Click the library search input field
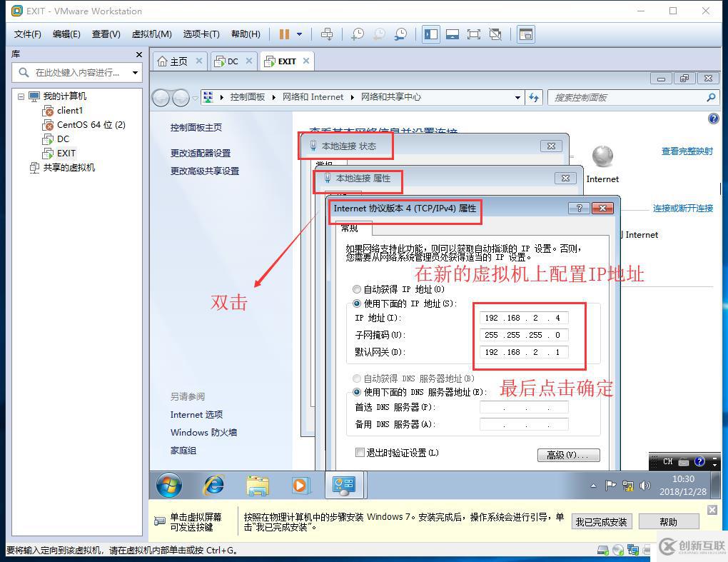 pos(76,72)
